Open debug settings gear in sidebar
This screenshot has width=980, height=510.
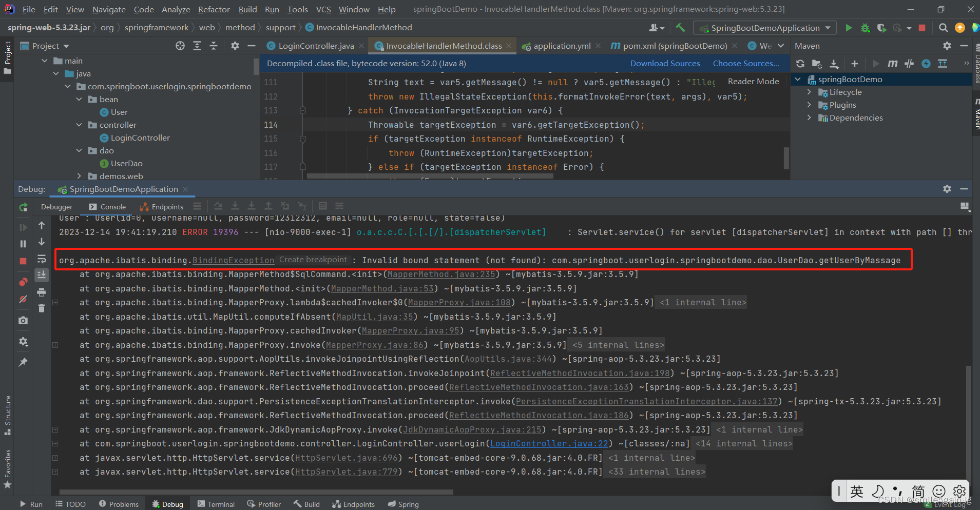pyautogui.click(x=23, y=341)
